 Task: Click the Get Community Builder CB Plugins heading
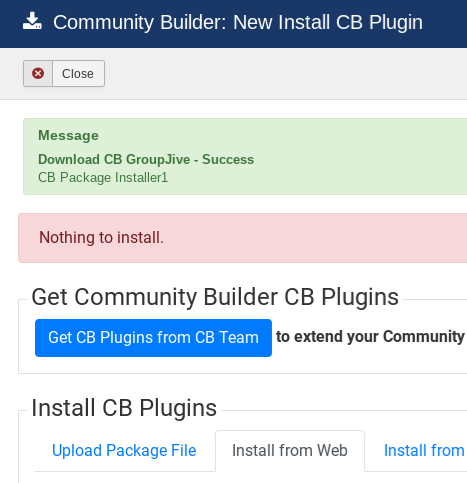pos(215,297)
